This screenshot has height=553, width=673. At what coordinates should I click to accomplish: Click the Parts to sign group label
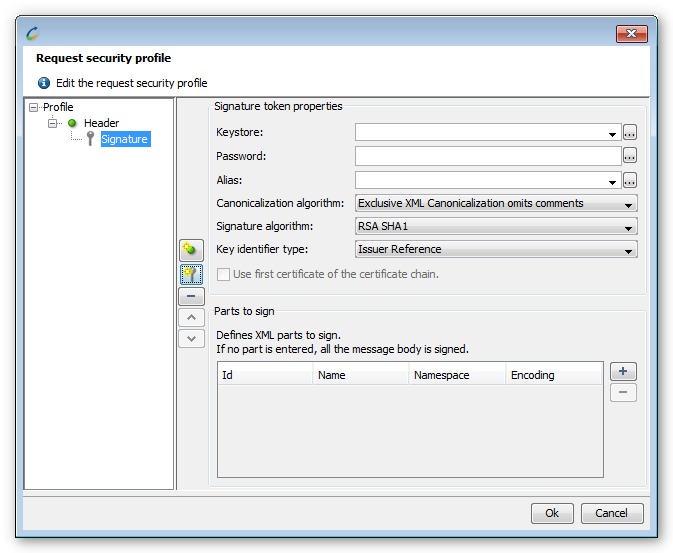(244, 311)
